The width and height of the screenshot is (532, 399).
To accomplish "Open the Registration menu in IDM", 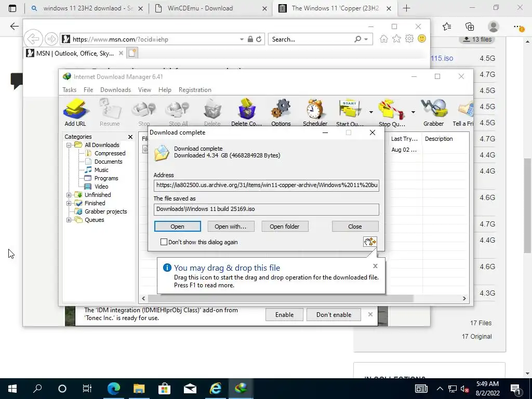I will click(x=195, y=89).
